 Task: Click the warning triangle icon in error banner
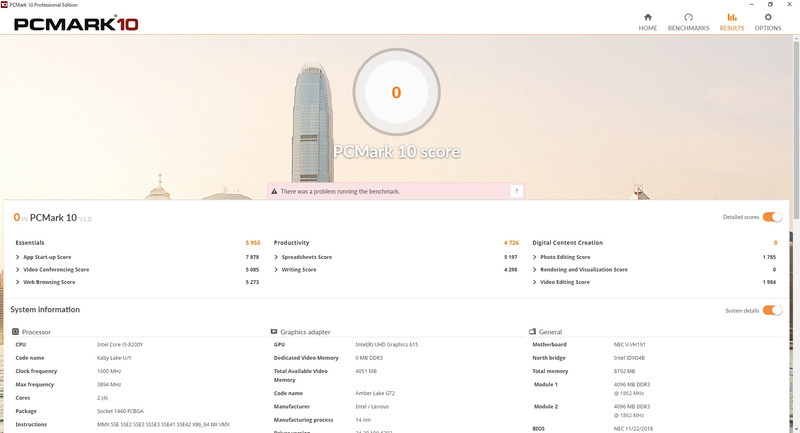point(274,191)
